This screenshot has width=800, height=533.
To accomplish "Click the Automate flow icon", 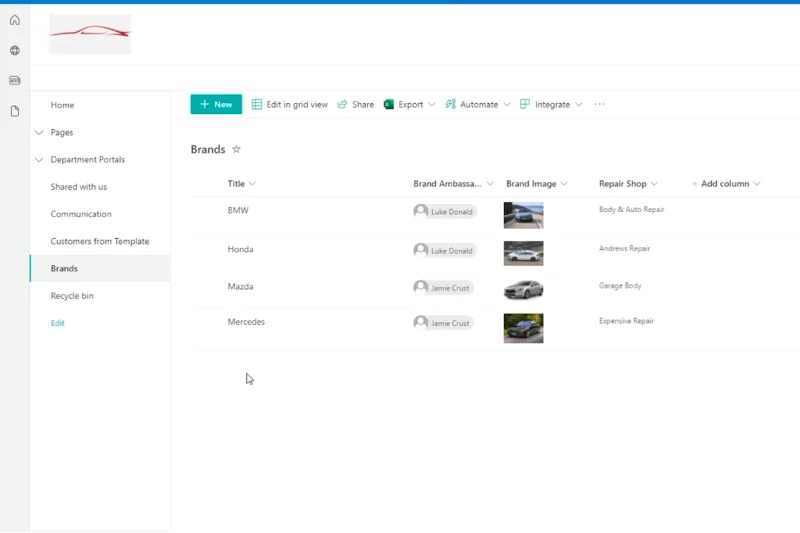I will tap(451, 104).
